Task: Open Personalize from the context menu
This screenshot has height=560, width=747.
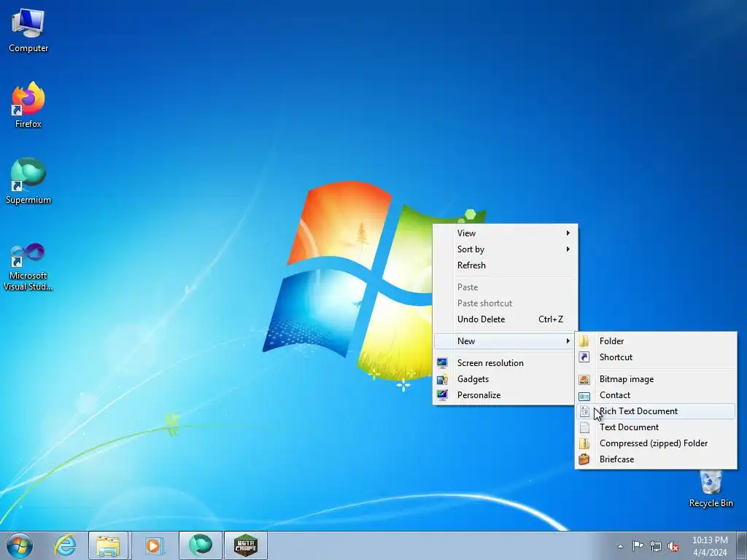Action: pyautogui.click(x=505, y=395)
